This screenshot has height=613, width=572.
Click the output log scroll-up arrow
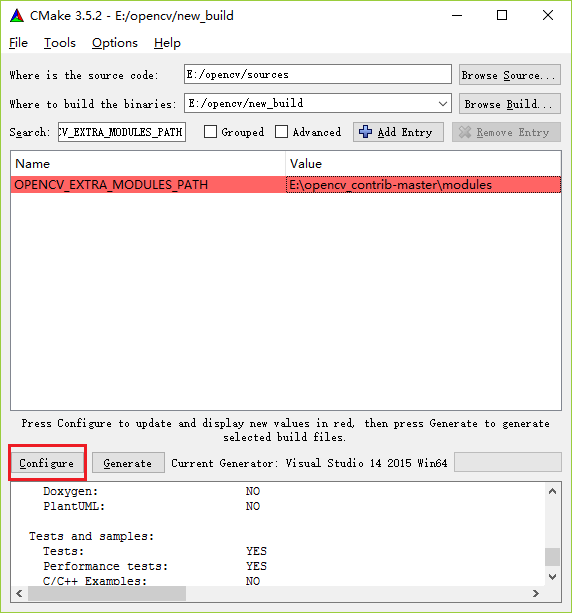click(x=552, y=491)
